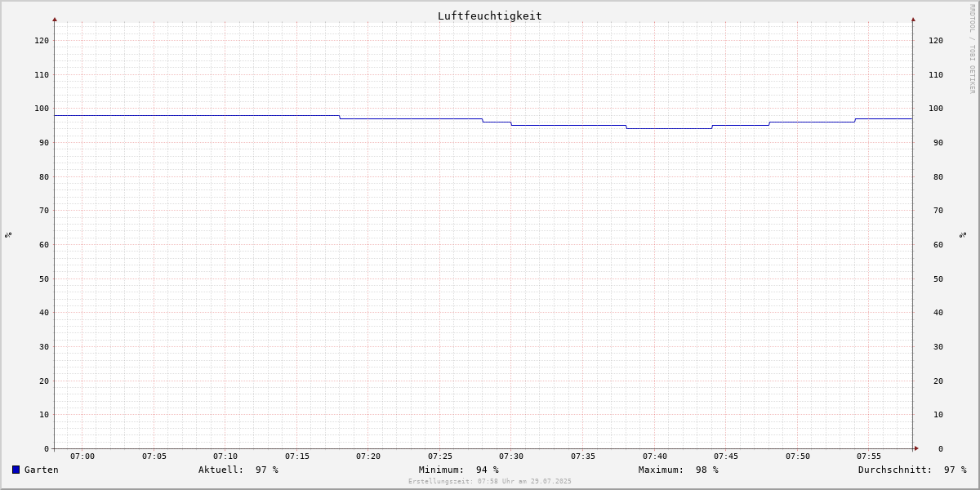Viewport: 980px width, 490px height.
Task: Click the 50 label on left axis
Action: point(44,279)
